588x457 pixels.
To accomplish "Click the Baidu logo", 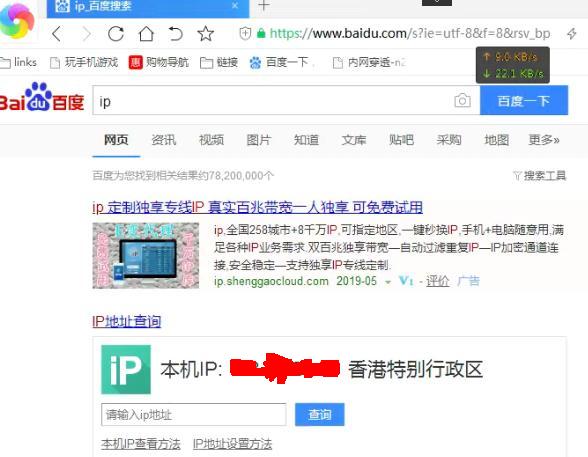I will click(42, 97).
